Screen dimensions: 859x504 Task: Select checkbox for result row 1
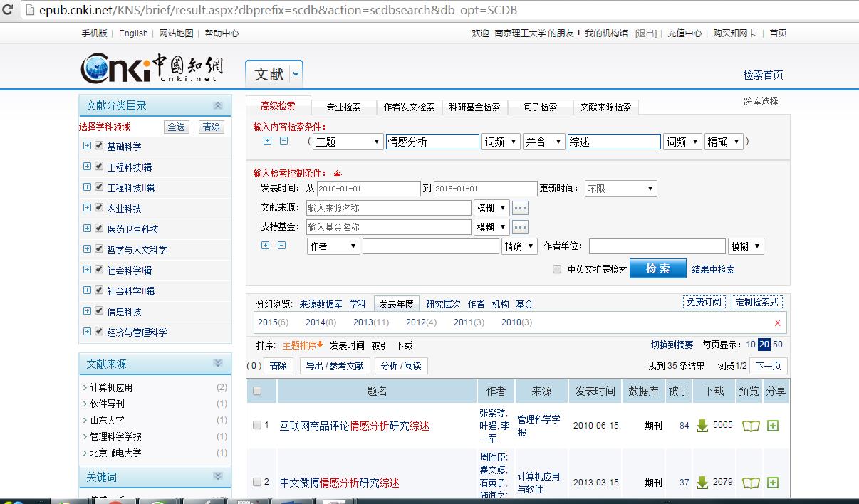coord(257,425)
